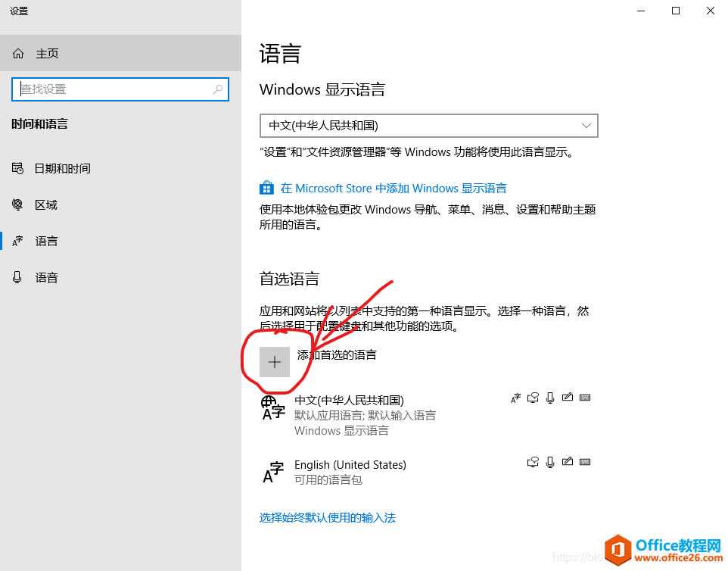The height and width of the screenshot is (571, 728).
Task: Click the keyboard typing icon for 中文
Action: tap(585, 397)
